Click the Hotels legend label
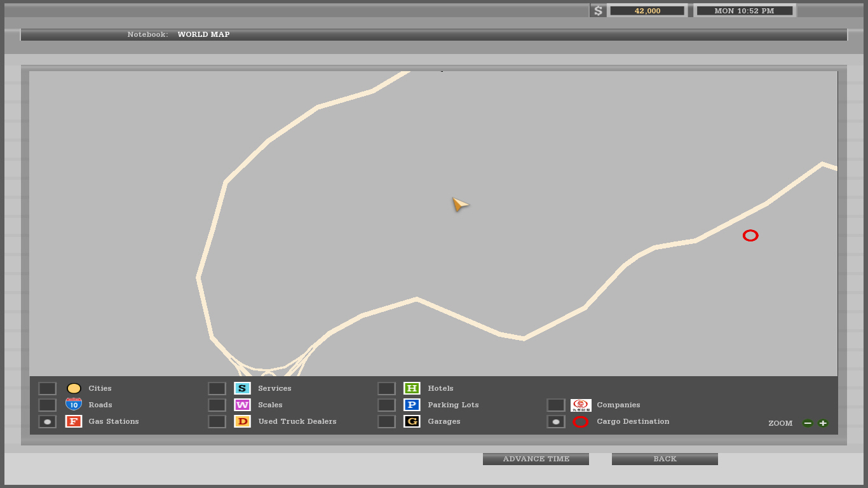This screenshot has height=488, width=868. (x=440, y=388)
